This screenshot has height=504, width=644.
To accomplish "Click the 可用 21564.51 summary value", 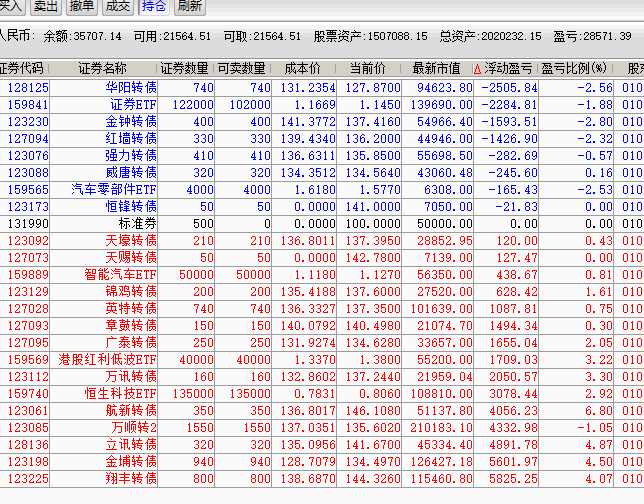I will (187, 37).
